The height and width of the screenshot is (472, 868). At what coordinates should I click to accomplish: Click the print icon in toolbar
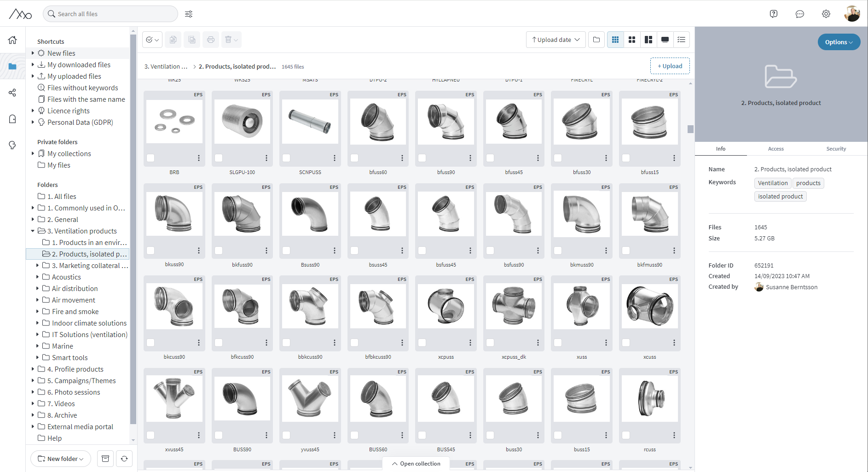coord(211,40)
